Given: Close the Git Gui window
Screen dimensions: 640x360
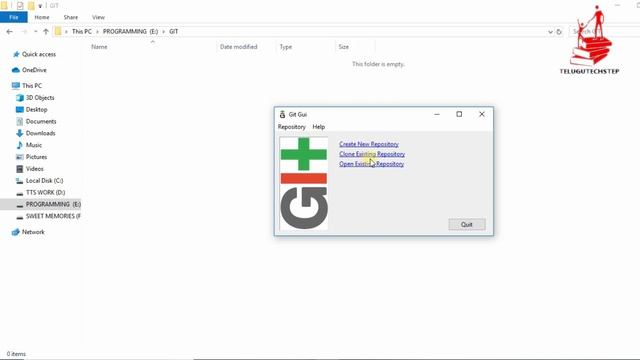Looking at the screenshot, I should pos(482,114).
